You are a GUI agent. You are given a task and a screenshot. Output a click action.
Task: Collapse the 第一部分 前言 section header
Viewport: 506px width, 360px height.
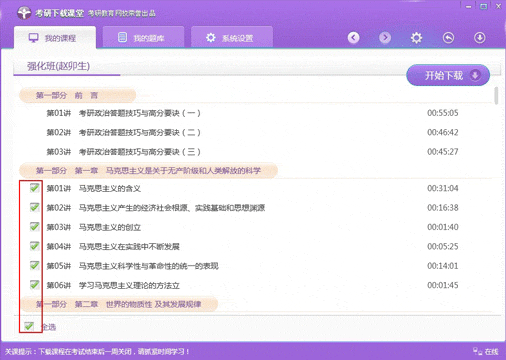click(77, 95)
